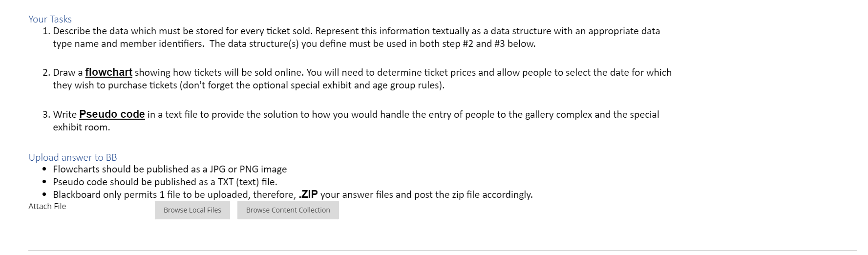The image size is (868, 255).
Task: Click the line 'type name and member identifiers'
Action: click(x=294, y=43)
